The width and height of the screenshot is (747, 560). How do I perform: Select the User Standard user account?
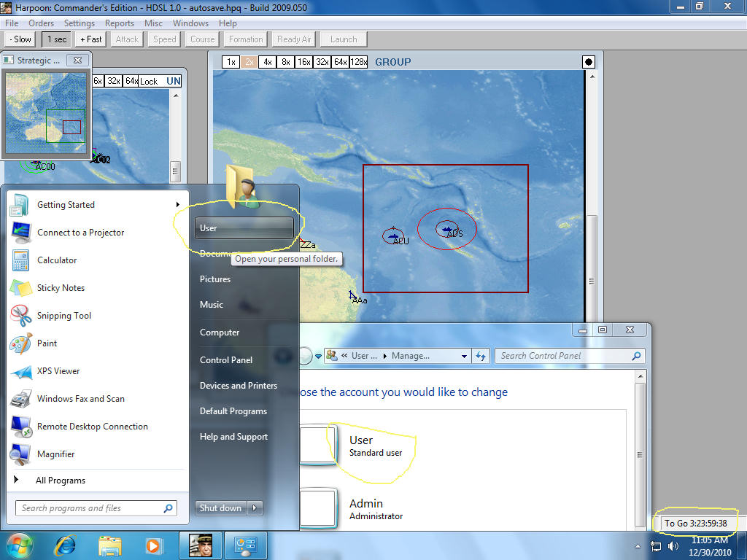[x=352, y=446]
